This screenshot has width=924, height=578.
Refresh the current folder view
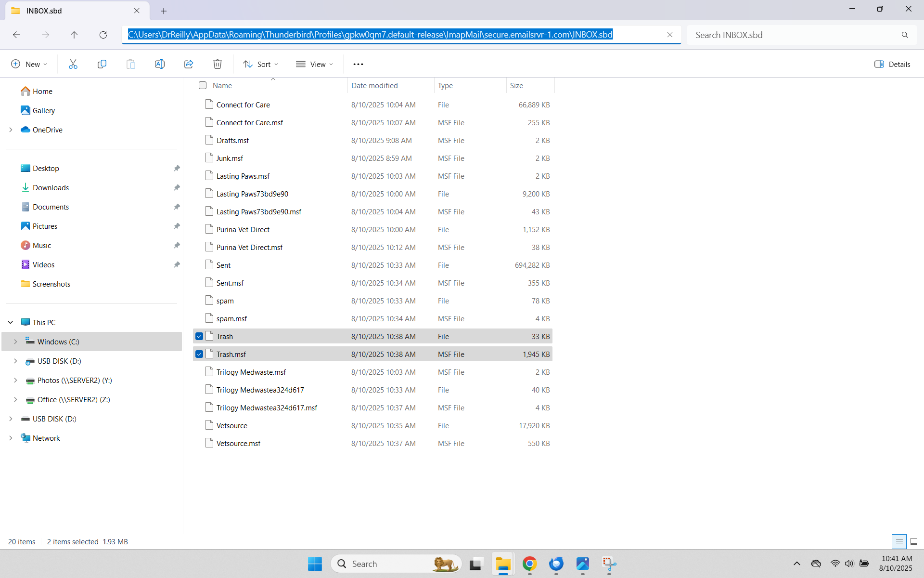click(x=103, y=35)
